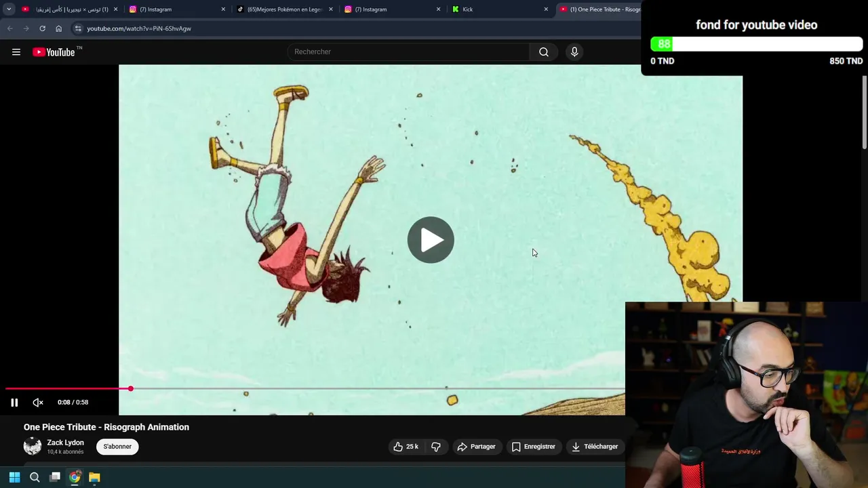
Task: Close the first Instagram tab
Action: click(x=223, y=9)
